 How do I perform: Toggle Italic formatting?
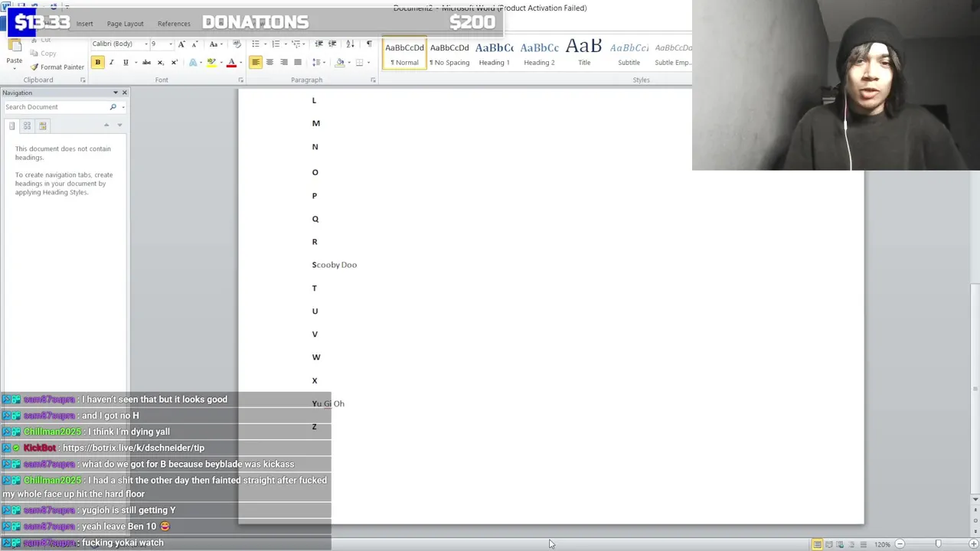click(111, 63)
